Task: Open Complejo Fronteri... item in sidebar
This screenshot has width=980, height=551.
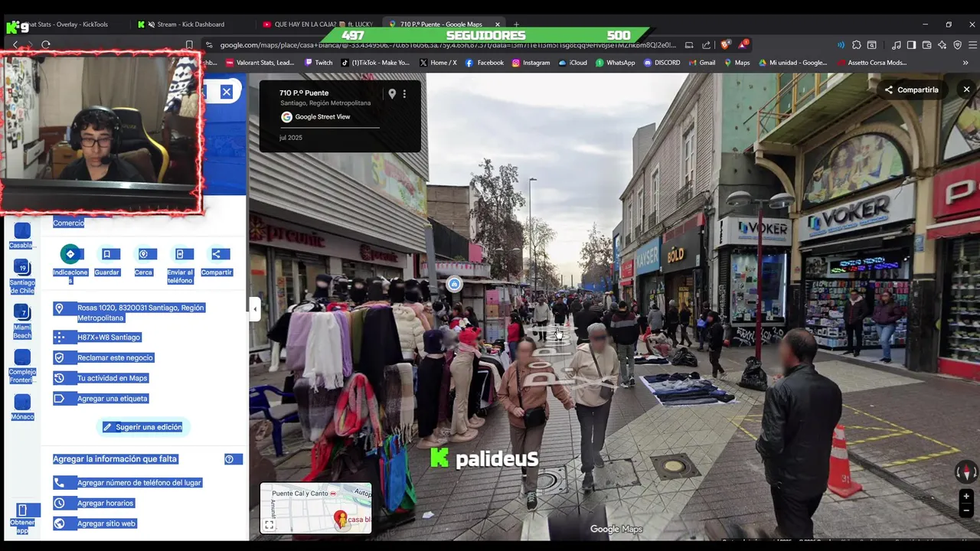Action: 22,366
